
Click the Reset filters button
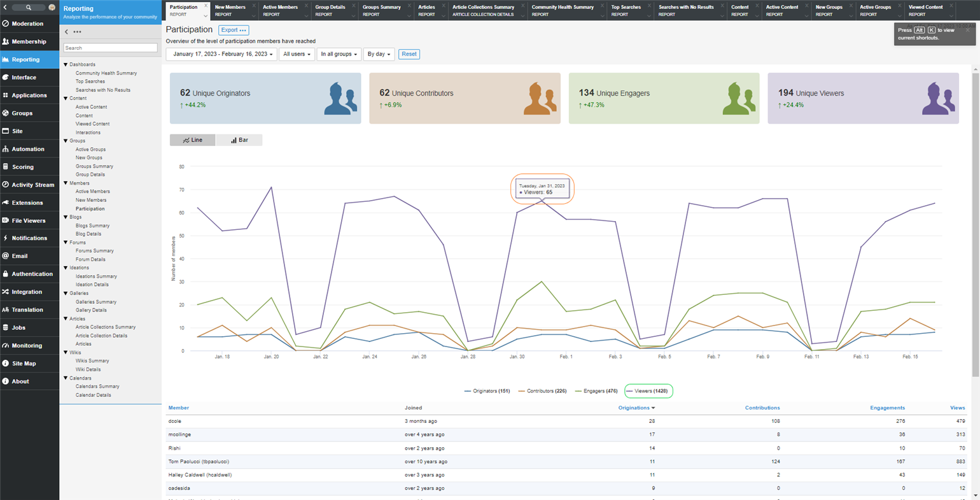pos(409,54)
